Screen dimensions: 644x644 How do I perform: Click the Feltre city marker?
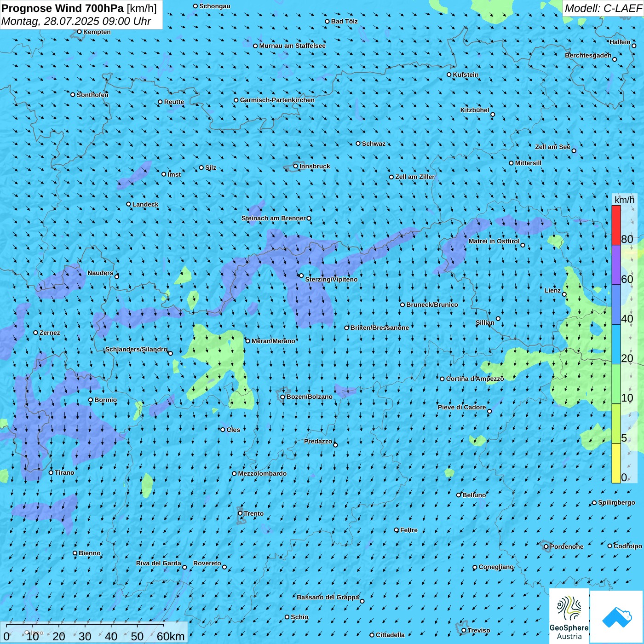[396, 530]
